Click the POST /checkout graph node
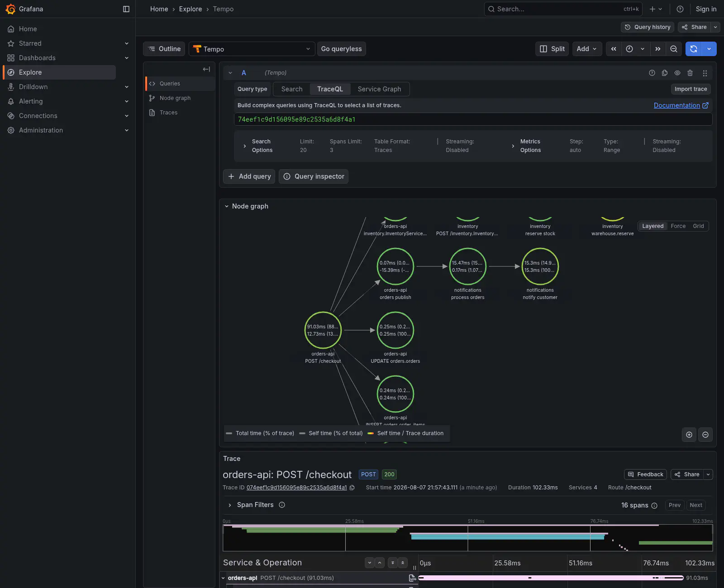724x588 pixels. pyautogui.click(x=323, y=330)
